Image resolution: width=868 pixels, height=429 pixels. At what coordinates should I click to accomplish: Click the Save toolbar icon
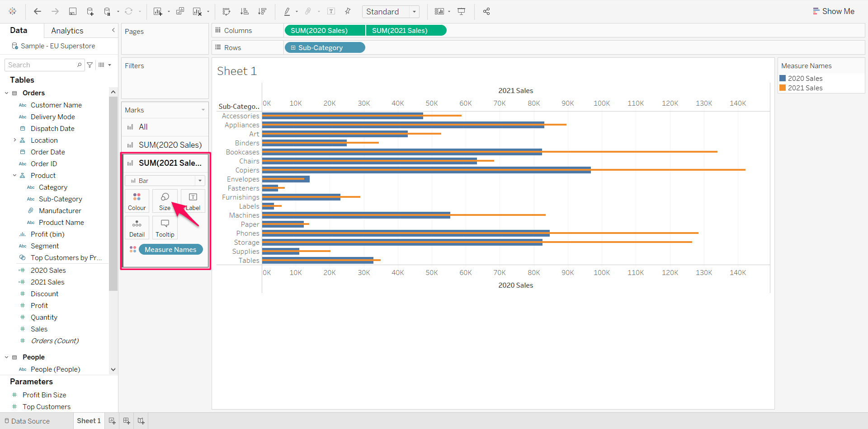coord(73,11)
